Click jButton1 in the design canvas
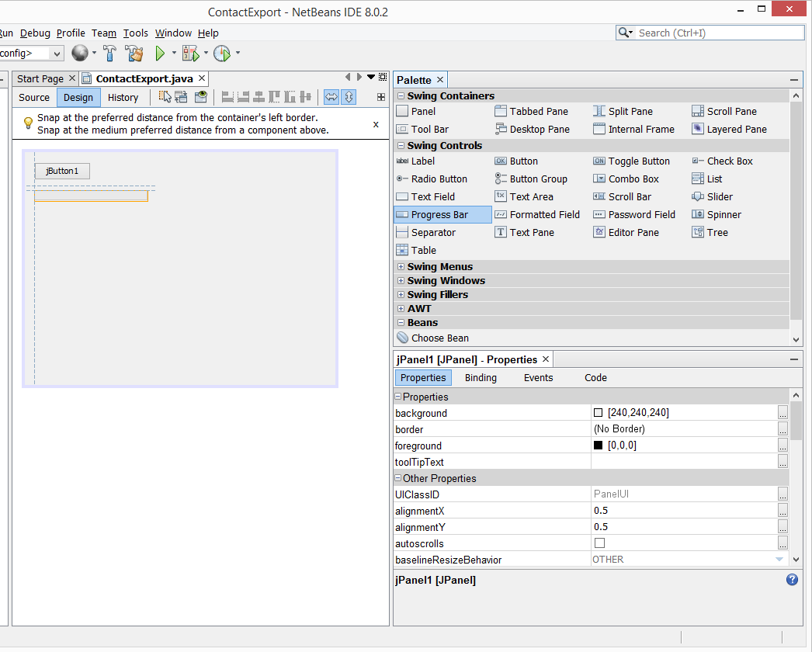 click(x=62, y=171)
